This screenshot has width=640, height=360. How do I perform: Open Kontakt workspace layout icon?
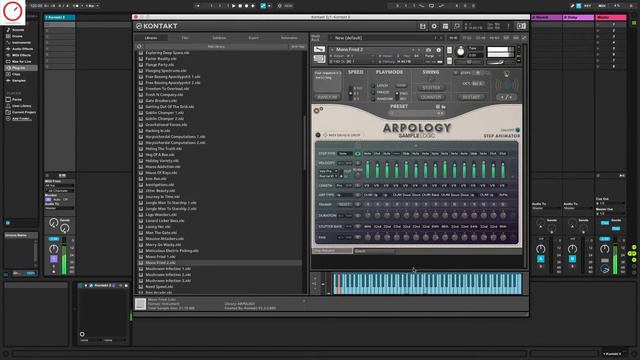click(445, 26)
